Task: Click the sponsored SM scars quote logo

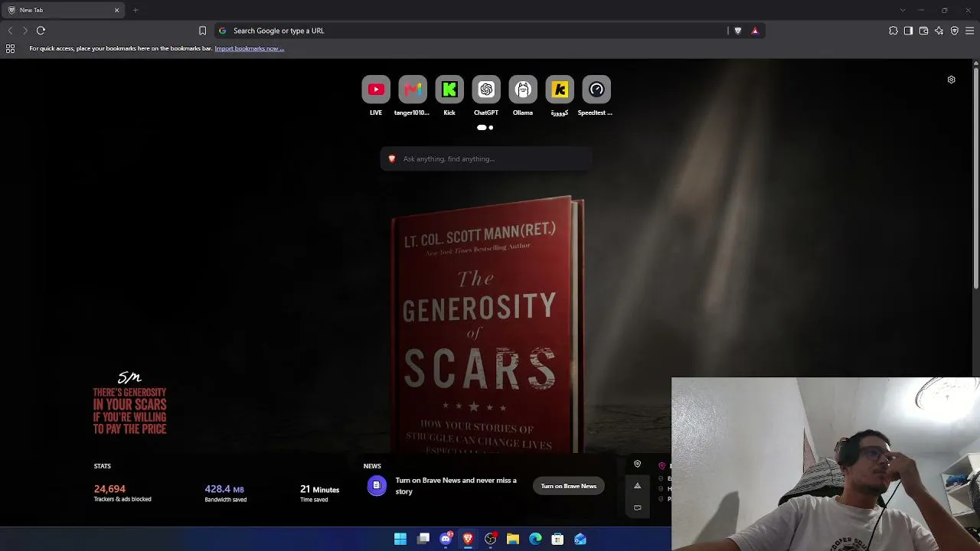Action: pos(129,403)
